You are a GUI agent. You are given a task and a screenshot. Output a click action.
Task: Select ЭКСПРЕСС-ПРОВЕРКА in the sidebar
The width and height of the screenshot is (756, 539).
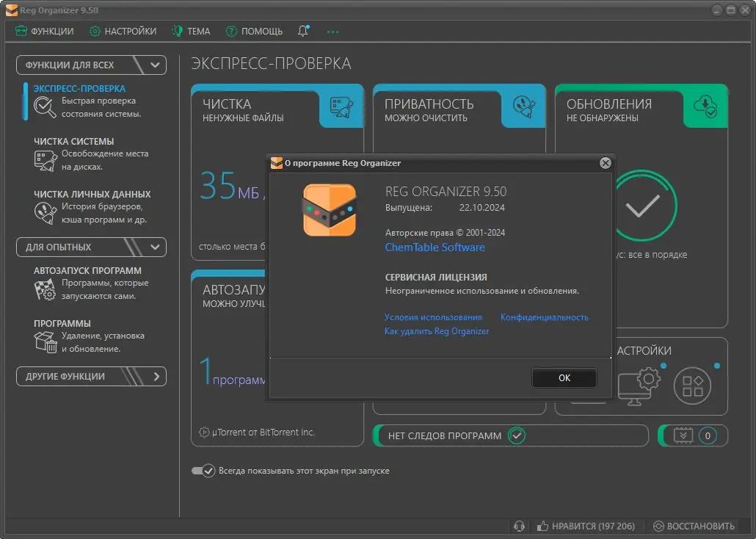tap(79, 89)
